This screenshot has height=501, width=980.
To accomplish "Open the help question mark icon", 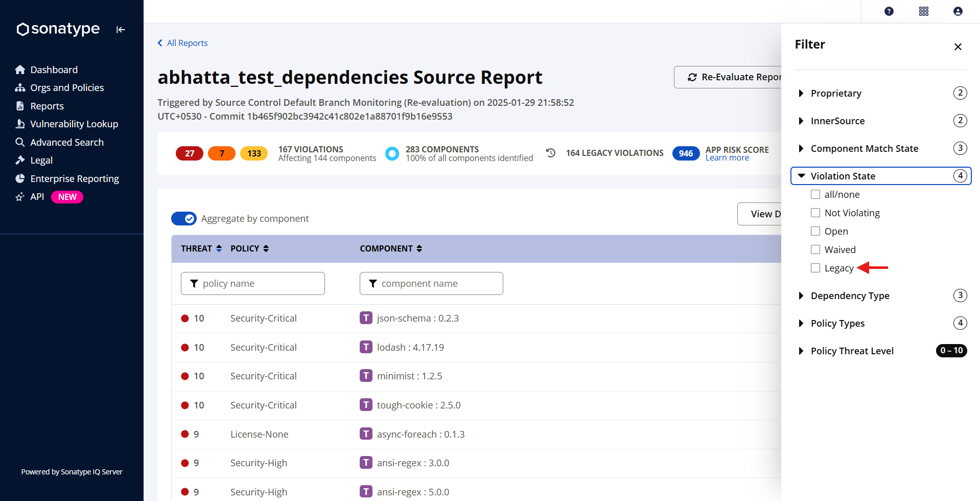I will point(889,11).
